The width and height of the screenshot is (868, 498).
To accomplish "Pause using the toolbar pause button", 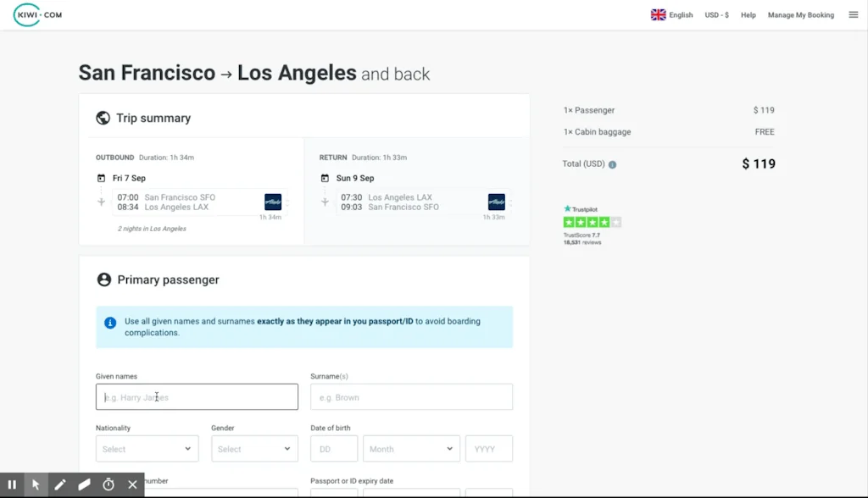I will tap(13, 484).
